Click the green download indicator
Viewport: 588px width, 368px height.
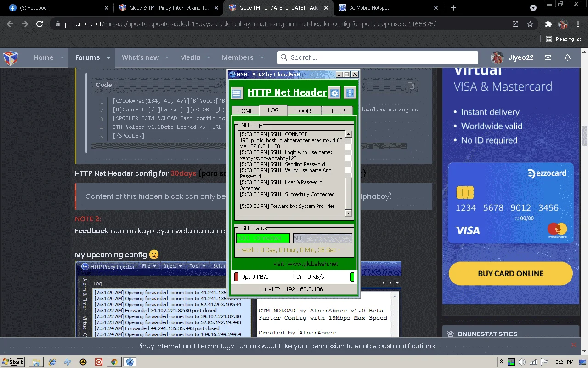352,276
